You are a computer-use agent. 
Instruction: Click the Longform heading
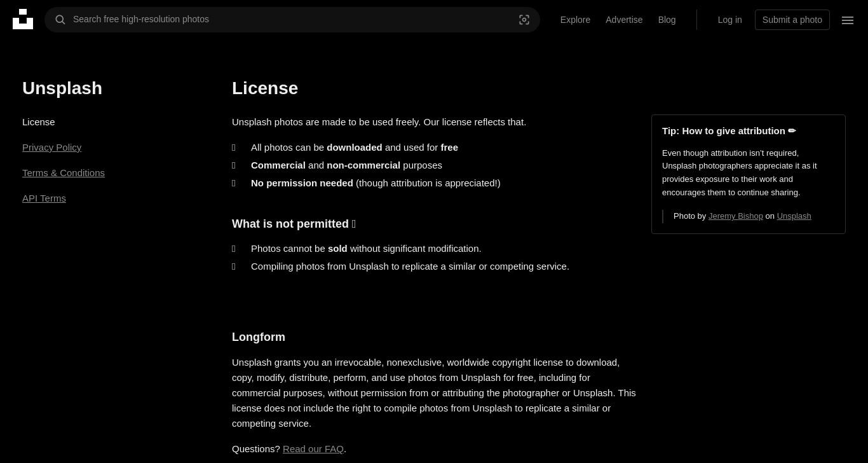pos(259,337)
